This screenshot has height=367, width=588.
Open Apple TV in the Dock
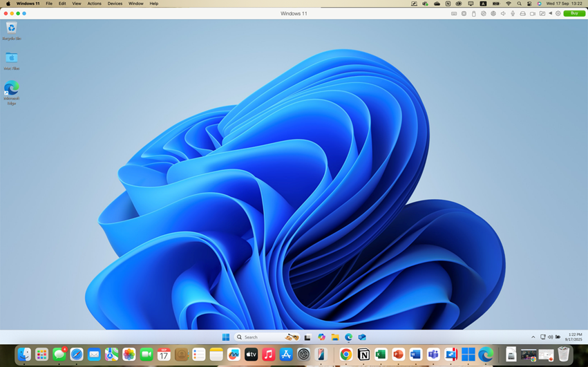[252, 354]
